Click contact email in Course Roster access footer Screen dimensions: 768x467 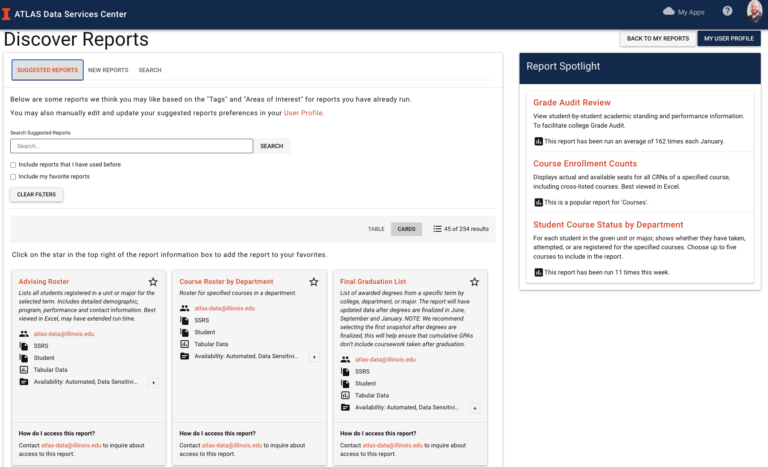[232, 445]
